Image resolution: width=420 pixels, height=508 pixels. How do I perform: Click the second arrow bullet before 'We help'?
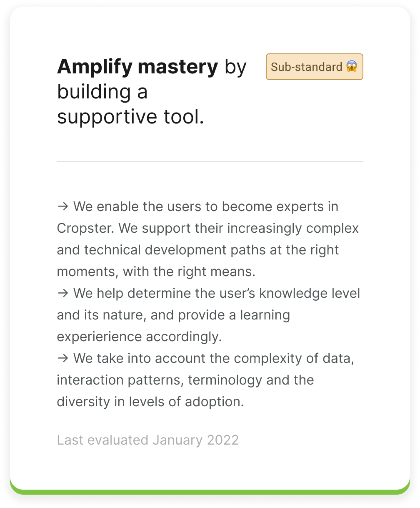click(62, 293)
